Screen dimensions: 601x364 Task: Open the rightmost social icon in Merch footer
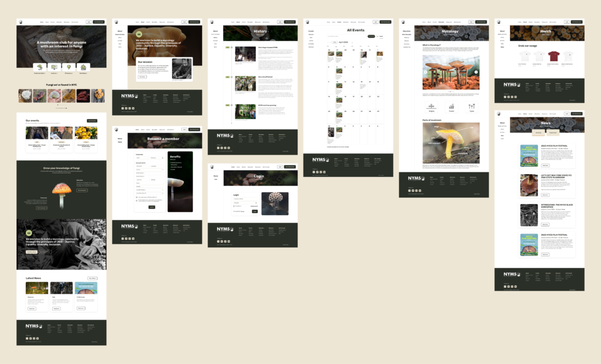click(x=515, y=97)
